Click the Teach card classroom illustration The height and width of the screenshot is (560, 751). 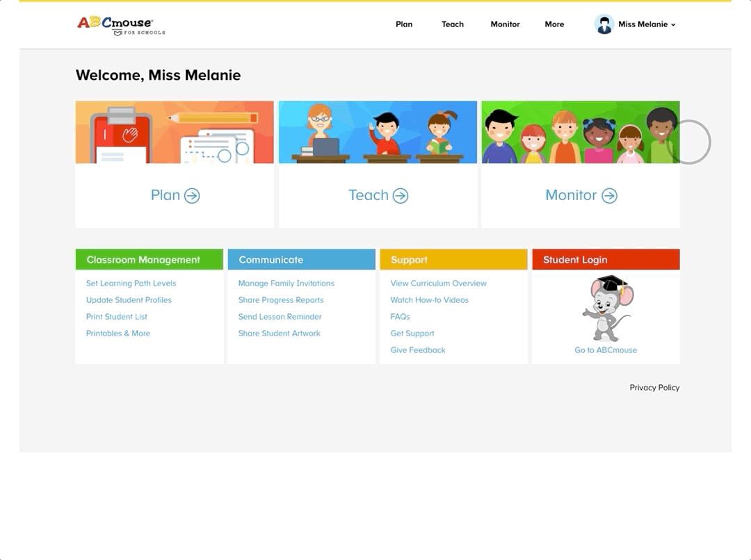click(378, 132)
